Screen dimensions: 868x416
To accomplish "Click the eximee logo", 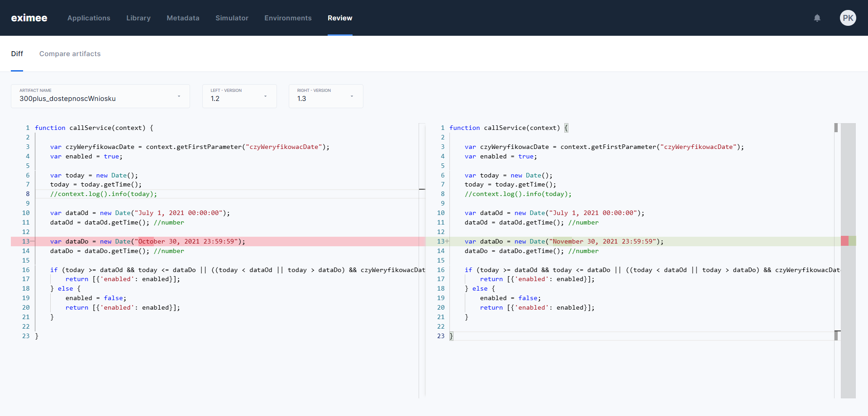I will tap(29, 18).
